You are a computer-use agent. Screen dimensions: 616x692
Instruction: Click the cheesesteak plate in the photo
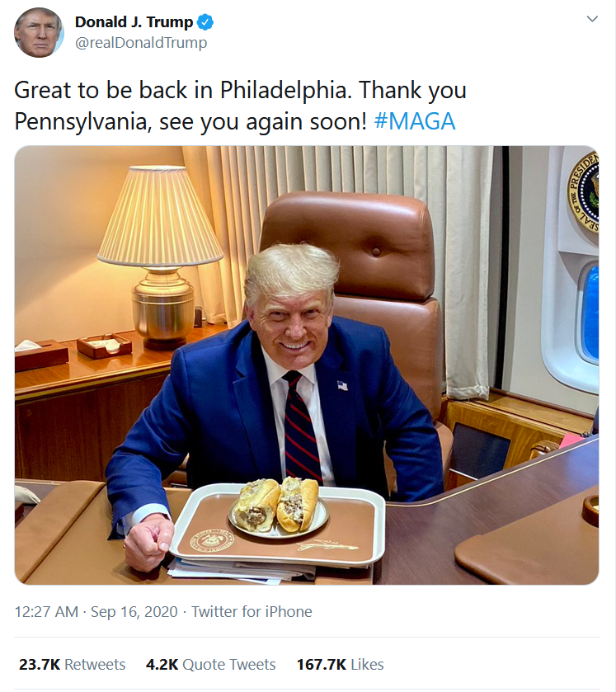tap(278, 505)
